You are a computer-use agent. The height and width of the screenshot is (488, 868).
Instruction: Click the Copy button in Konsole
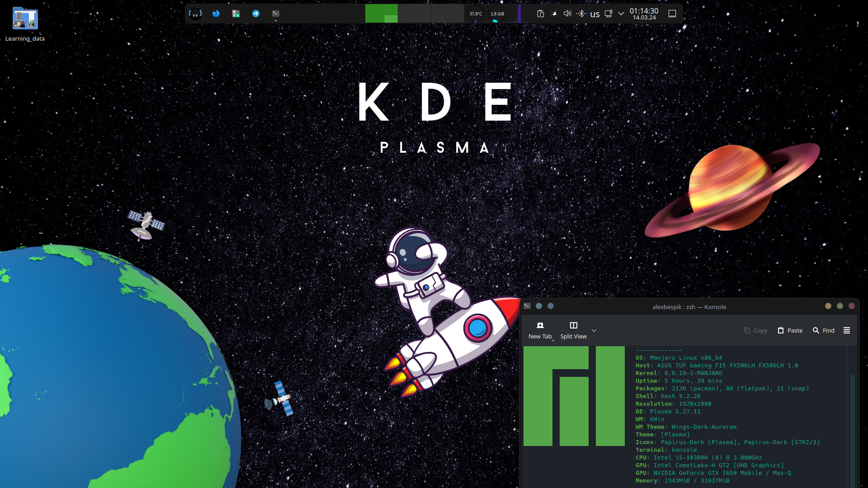(755, 330)
